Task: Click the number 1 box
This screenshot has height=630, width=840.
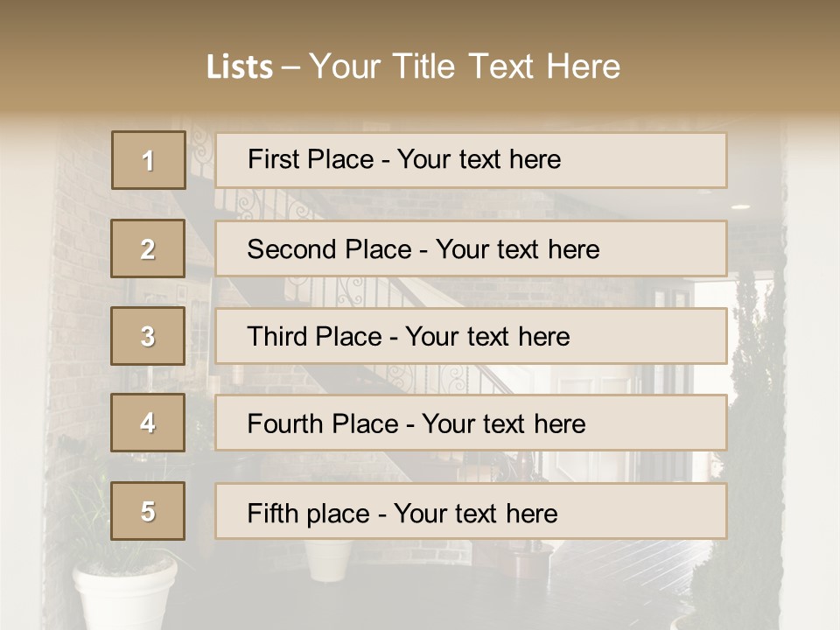Action: tap(148, 160)
